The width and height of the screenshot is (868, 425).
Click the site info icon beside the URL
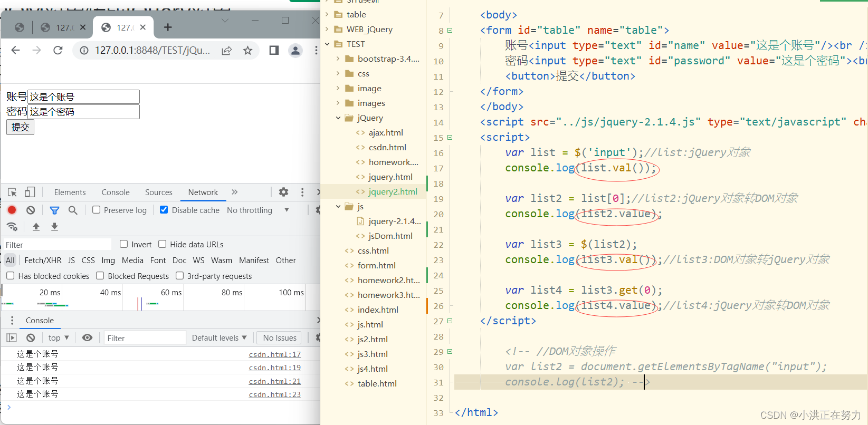pos(84,51)
